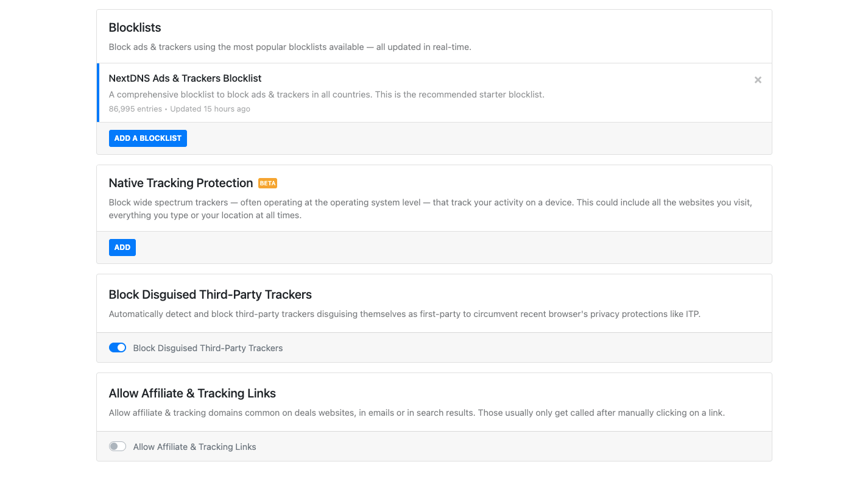This screenshot has height=481, width=868.
Task: Click the Native Tracking Protection heading
Action: 180,183
